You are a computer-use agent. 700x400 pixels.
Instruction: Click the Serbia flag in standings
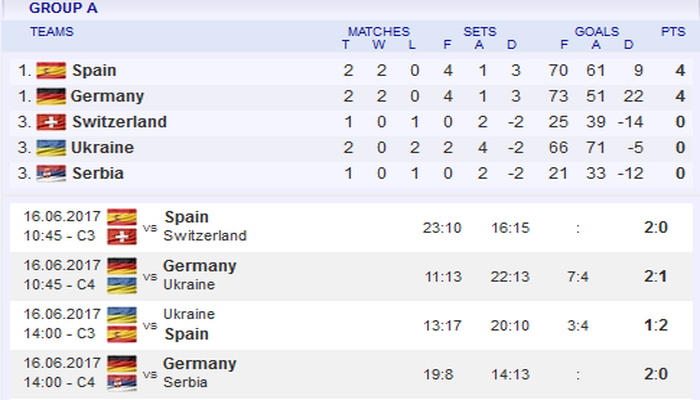pos(51,173)
